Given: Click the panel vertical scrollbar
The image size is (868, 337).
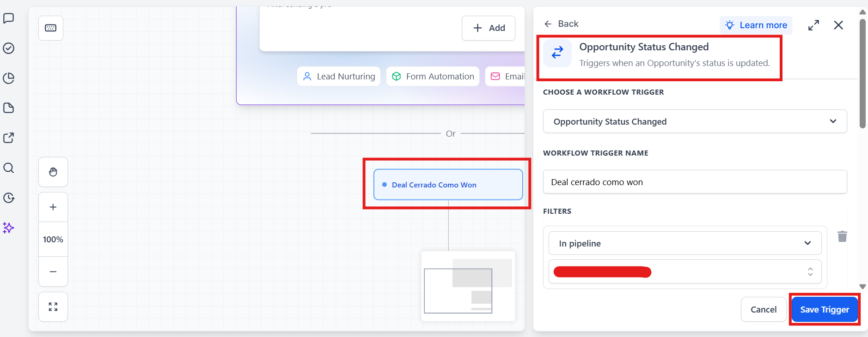Looking at the screenshot, I should coord(862,73).
